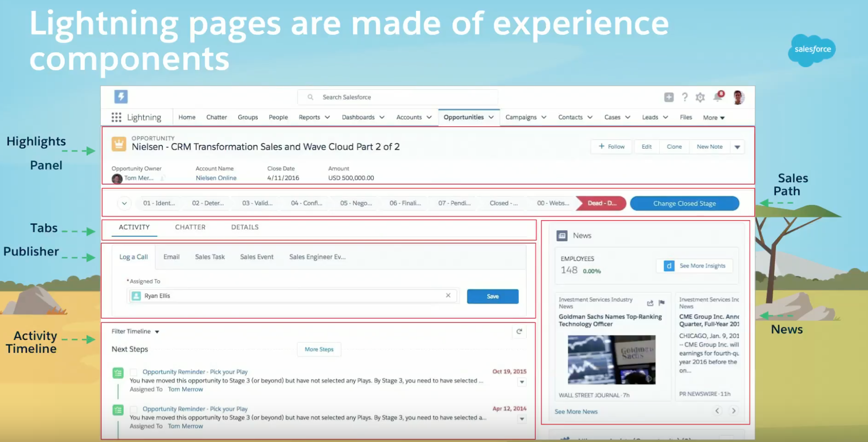Viewport: 868px width, 442px height.
Task: Expand the Reports nav dropdown
Action: [327, 117]
